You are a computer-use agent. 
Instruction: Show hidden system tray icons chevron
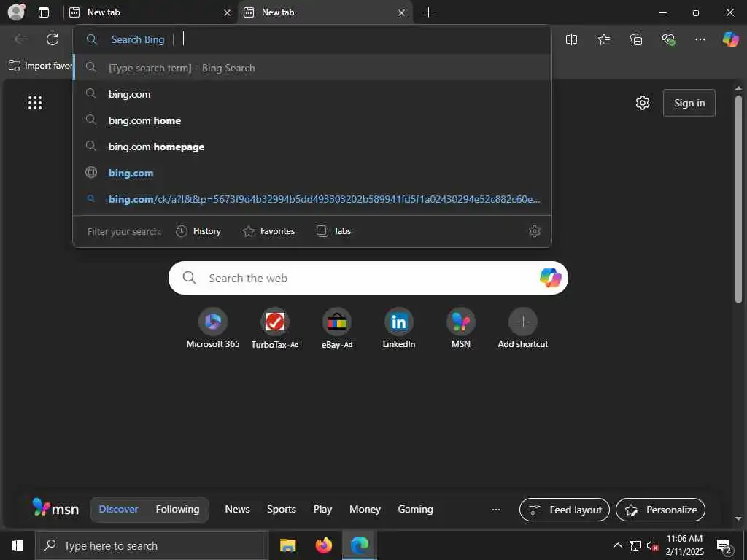(617, 545)
